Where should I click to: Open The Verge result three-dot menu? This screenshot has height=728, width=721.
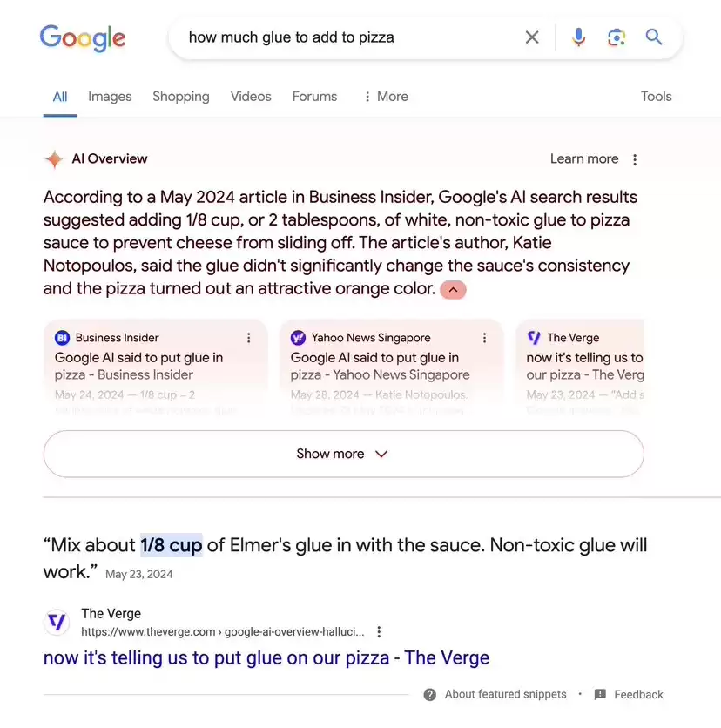coord(380,631)
